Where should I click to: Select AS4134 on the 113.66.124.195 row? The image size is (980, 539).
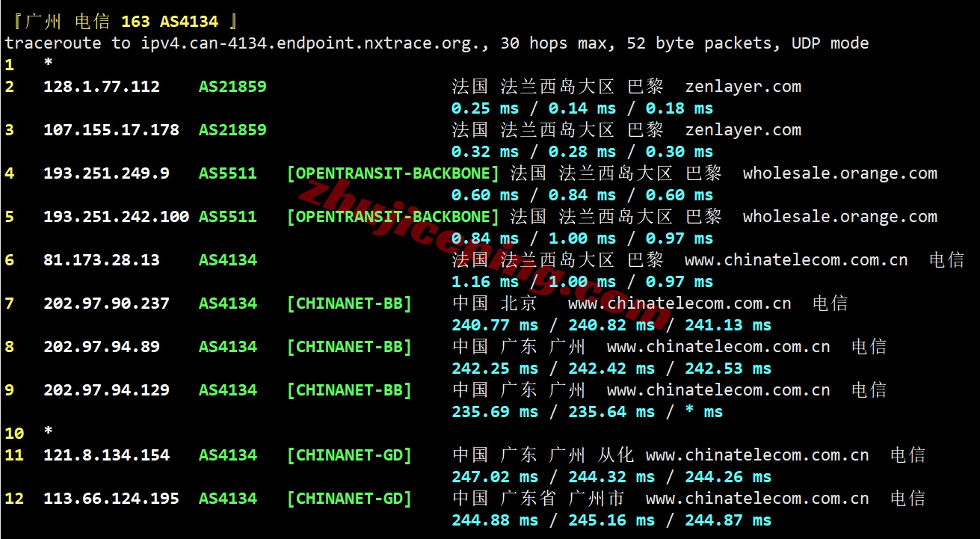point(228,499)
